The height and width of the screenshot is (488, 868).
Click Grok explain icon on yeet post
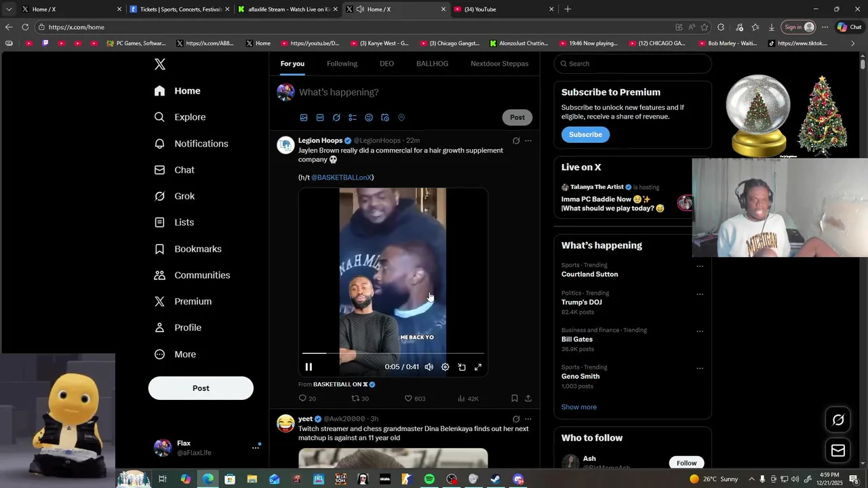pyautogui.click(x=516, y=419)
